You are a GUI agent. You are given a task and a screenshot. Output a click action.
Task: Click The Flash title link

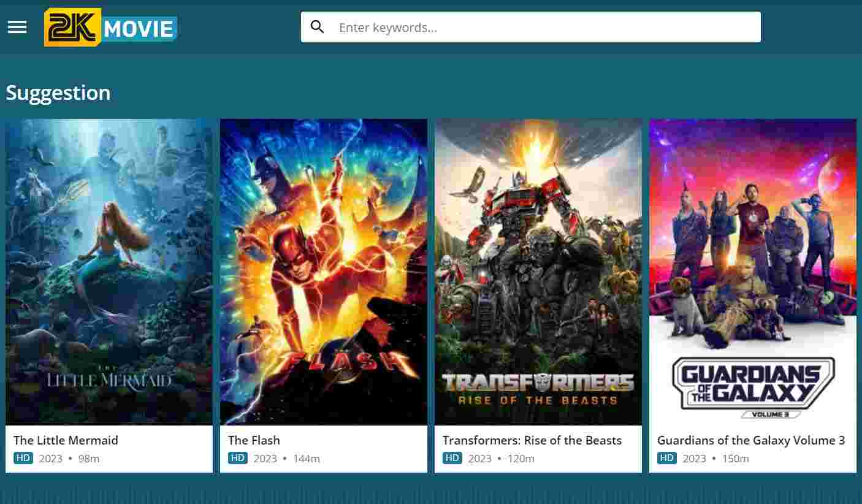(254, 440)
